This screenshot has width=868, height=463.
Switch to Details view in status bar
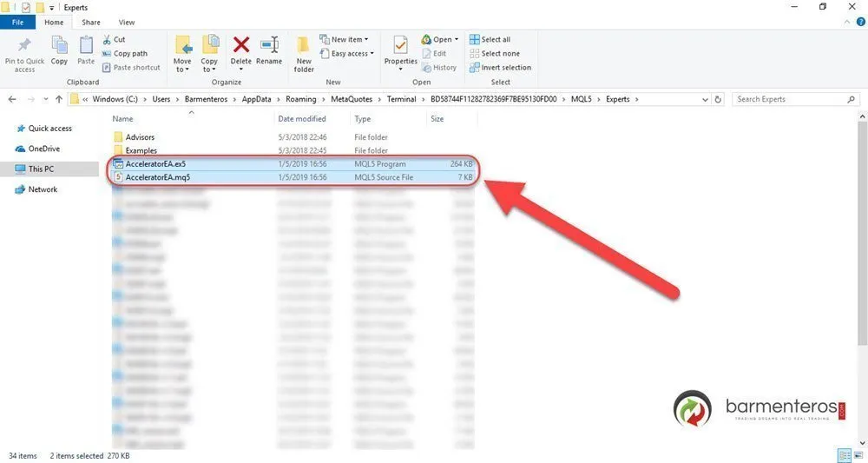(x=844, y=455)
